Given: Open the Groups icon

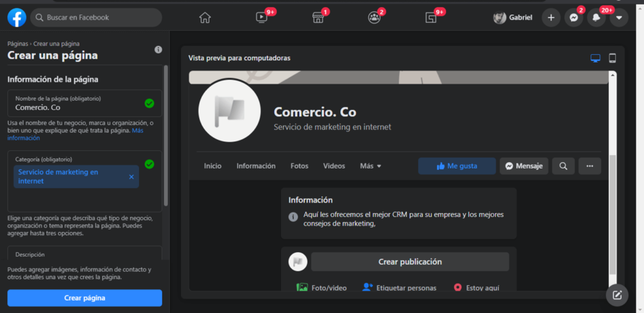Looking at the screenshot, I should click(x=374, y=17).
